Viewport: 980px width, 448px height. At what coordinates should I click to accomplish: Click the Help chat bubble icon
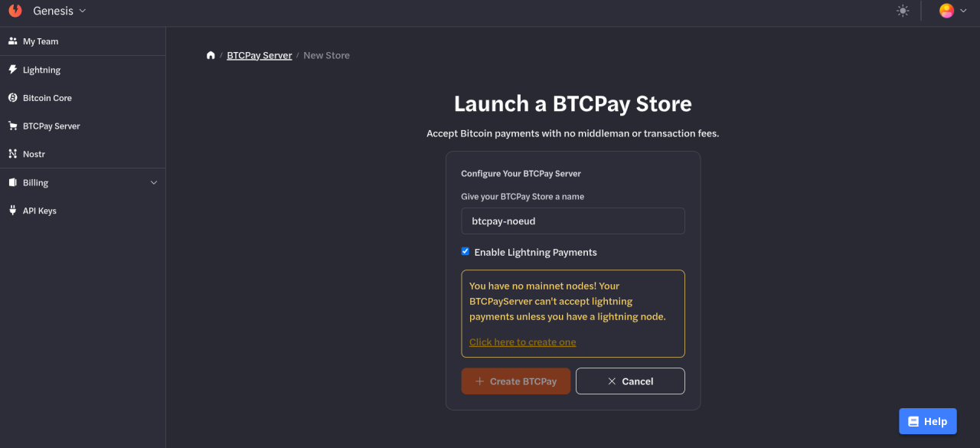[913, 421]
